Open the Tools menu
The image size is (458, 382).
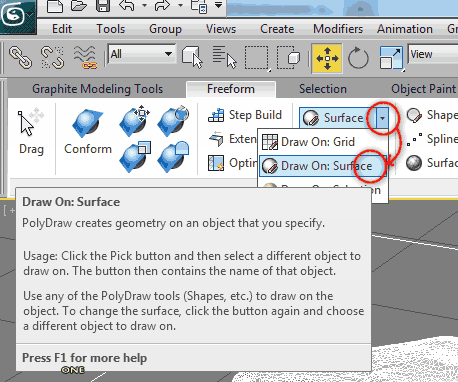point(111,29)
